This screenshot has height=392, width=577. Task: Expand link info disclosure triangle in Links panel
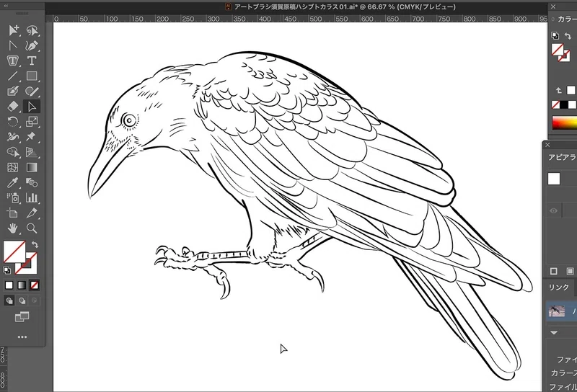click(554, 332)
